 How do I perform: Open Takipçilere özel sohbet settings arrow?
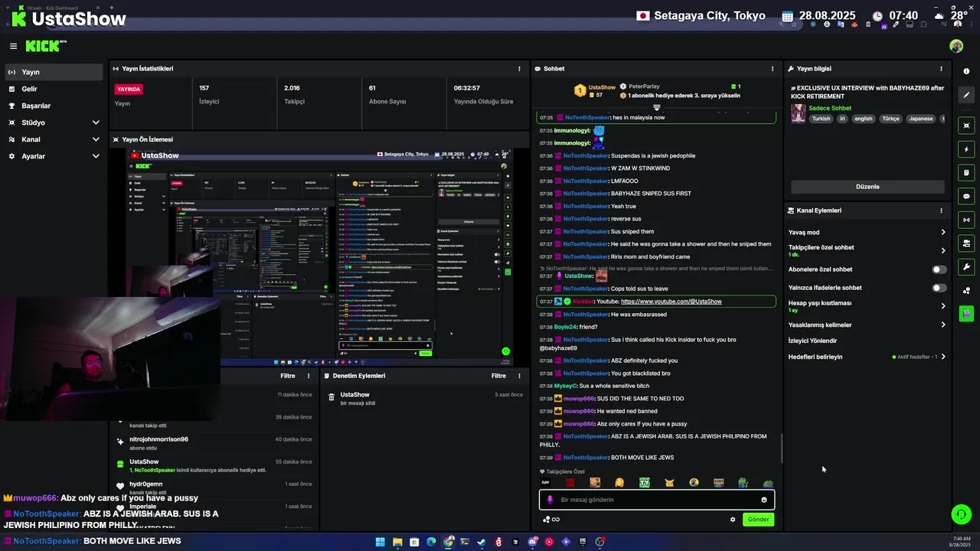click(x=942, y=250)
